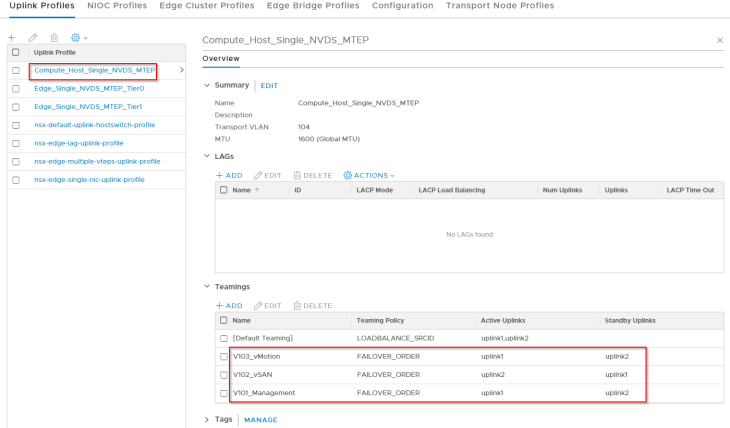The image size is (730, 428).
Task: Expand the Tags section
Action: (x=207, y=419)
